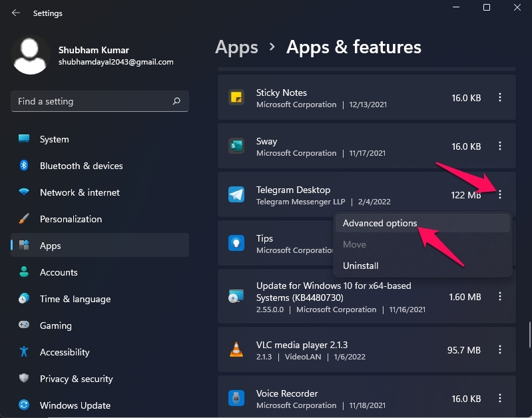Open the three-dot menu for Voice Recorder
This screenshot has width=532, height=418.
point(500,398)
